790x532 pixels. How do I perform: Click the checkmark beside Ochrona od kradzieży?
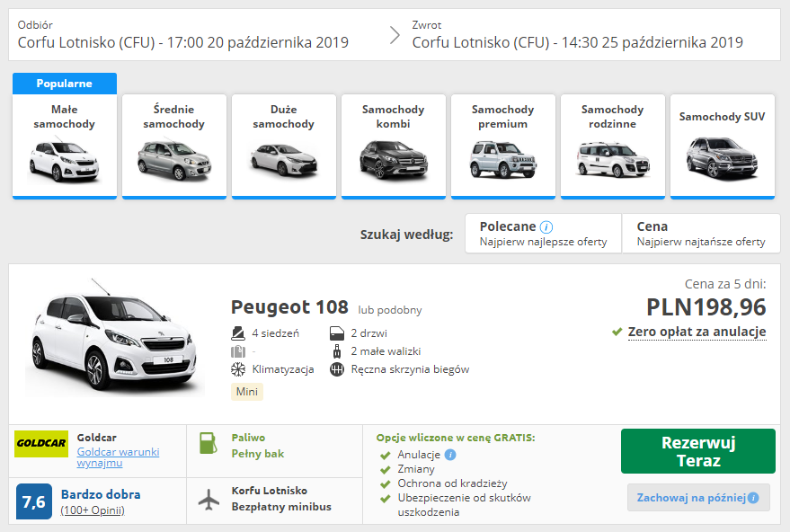pos(386,484)
